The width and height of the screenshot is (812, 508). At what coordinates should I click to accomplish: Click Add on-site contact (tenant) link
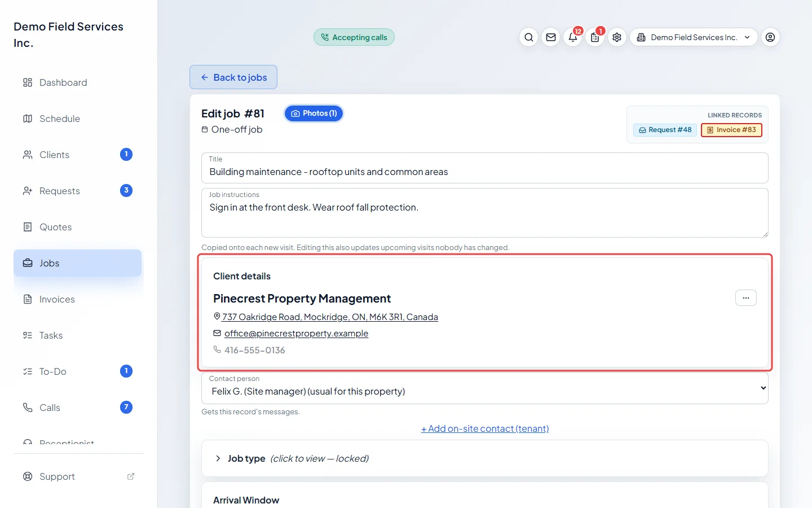click(485, 428)
